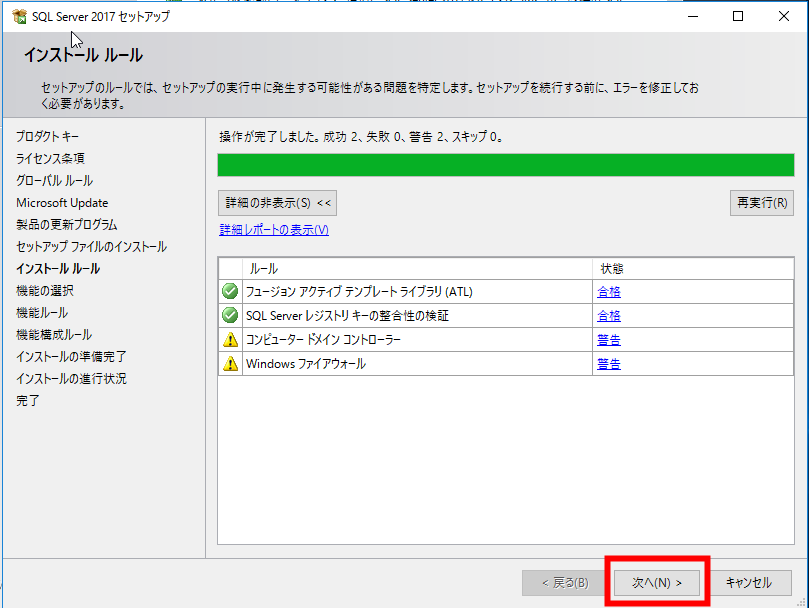Viewport: 809px width, 608px height.
Task: Select インストールの進行状況 step in sidebar
Action: [71, 378]
